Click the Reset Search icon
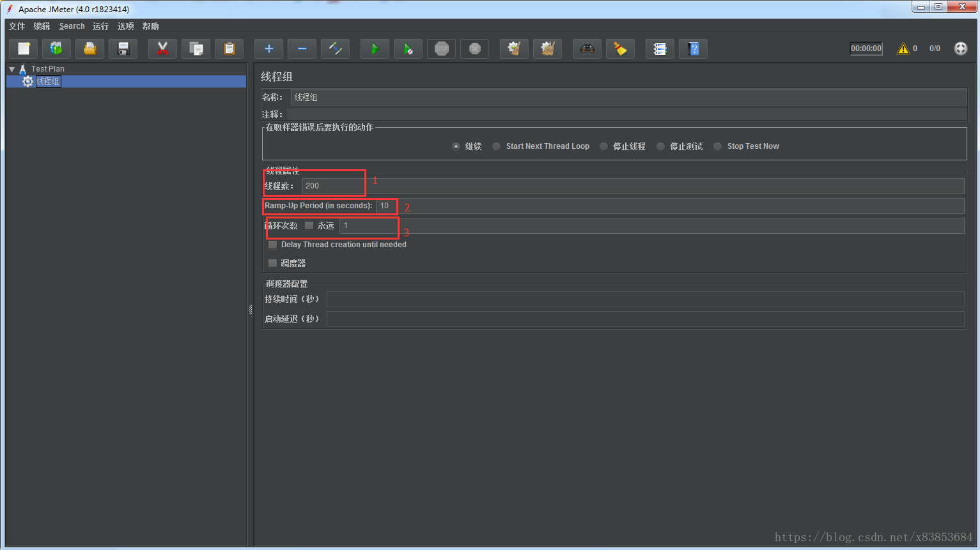This screenshot has width=980, height=550. 620,49
